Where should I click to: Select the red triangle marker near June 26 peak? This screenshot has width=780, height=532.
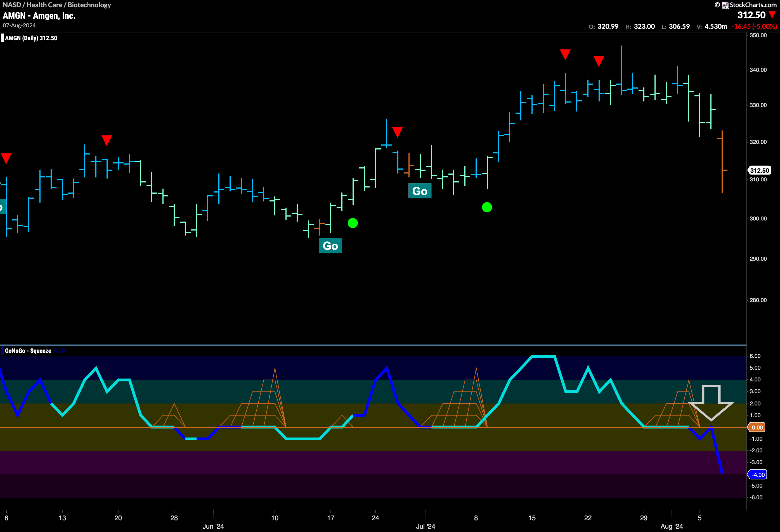pos(397,132)
